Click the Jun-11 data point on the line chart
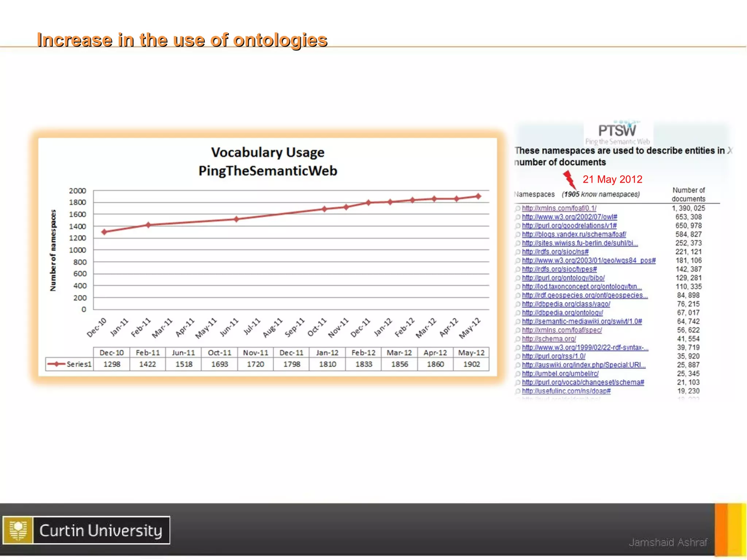Image resolution: width=747 pixels, height=560 pixels. point(236,219)
